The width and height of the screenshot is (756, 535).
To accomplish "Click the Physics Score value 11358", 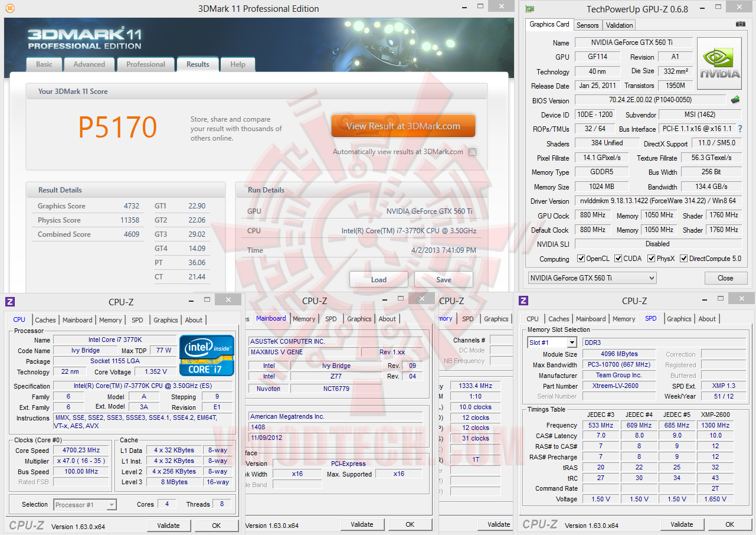I will click(x=129, y=220).
